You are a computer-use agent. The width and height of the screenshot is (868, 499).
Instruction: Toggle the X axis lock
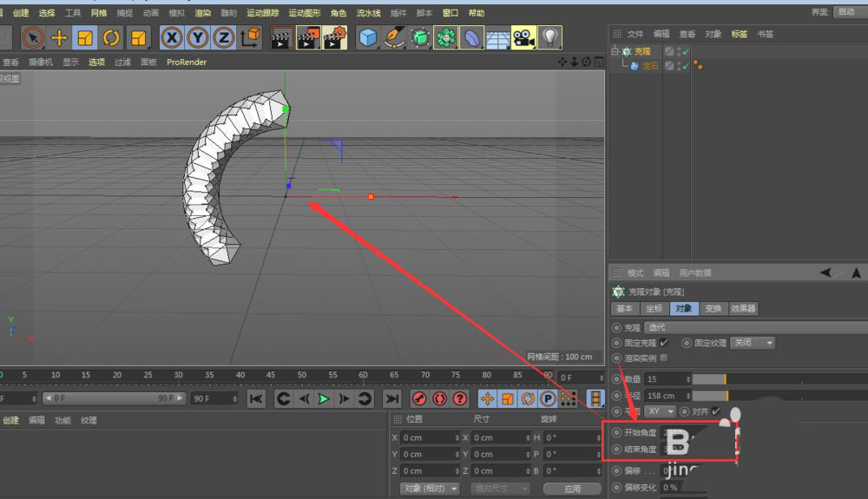172,37
